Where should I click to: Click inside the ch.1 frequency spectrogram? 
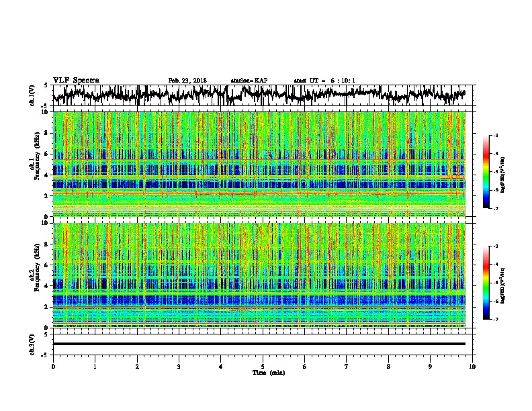[x=259, y=164]
